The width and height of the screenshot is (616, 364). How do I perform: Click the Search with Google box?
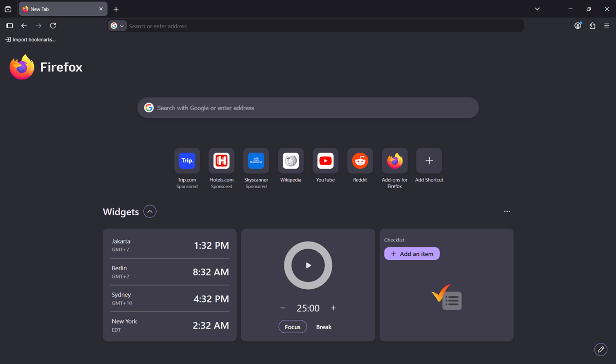(x=308, y=108)
